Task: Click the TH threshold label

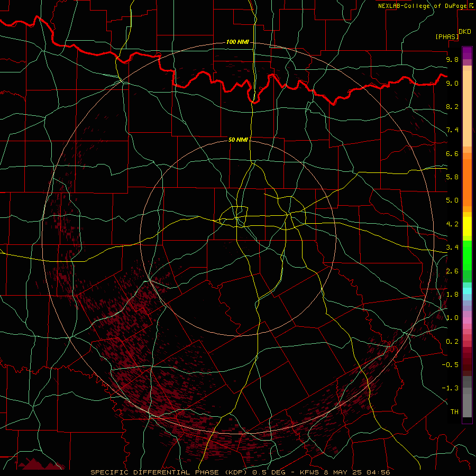Action: [x=454, y=412]
